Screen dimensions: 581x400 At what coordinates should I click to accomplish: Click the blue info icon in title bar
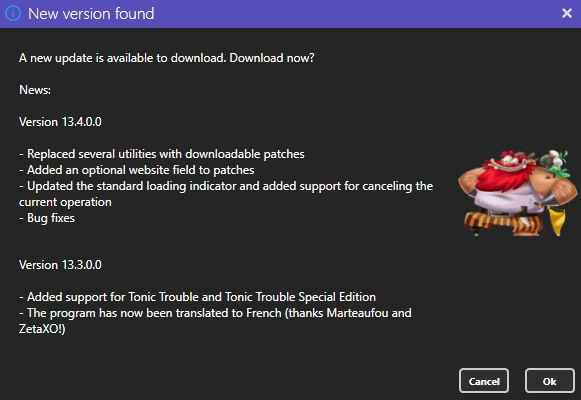pyautogui.click(x=13, y=13)
